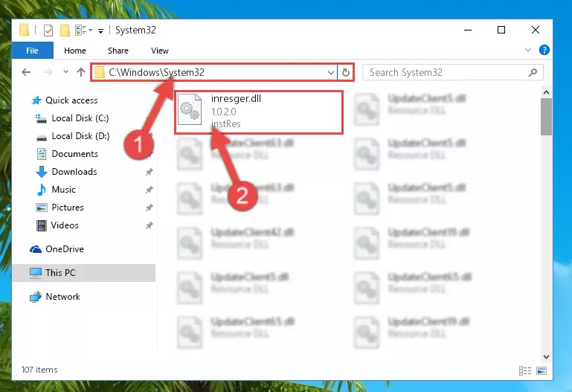The width and height of the screenshot is (572, 392).
Task: Open Music in the sidebar
Action: [x=63, y=190]
